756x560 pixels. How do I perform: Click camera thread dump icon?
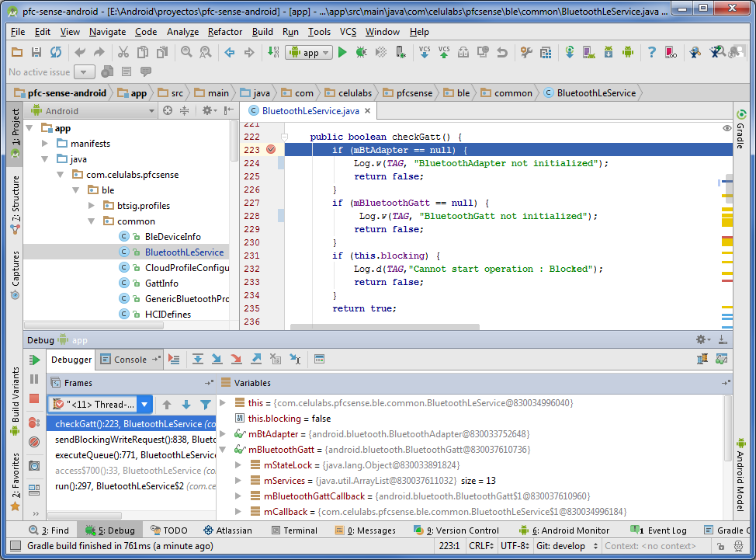pyautogui.click(x=34, y=465)
